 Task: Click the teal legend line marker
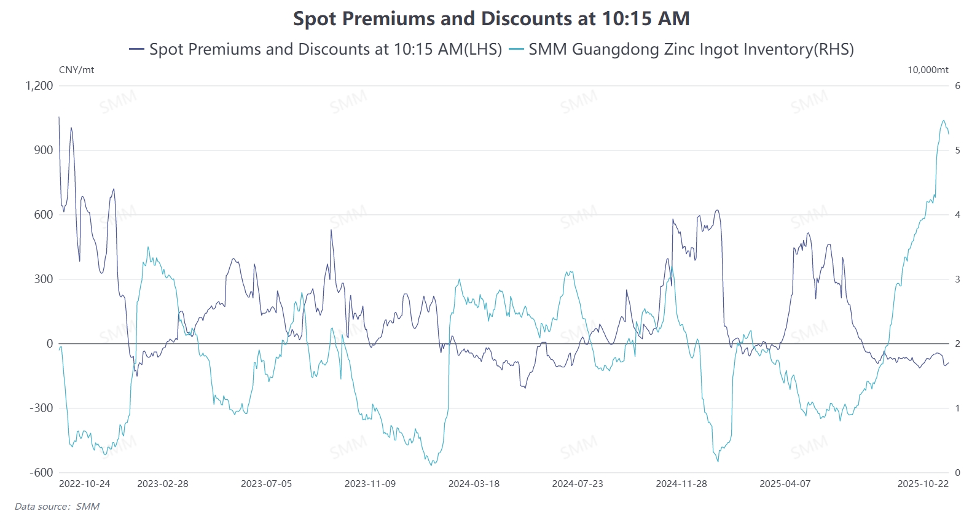pyautogui.click(x=517, y=49)
